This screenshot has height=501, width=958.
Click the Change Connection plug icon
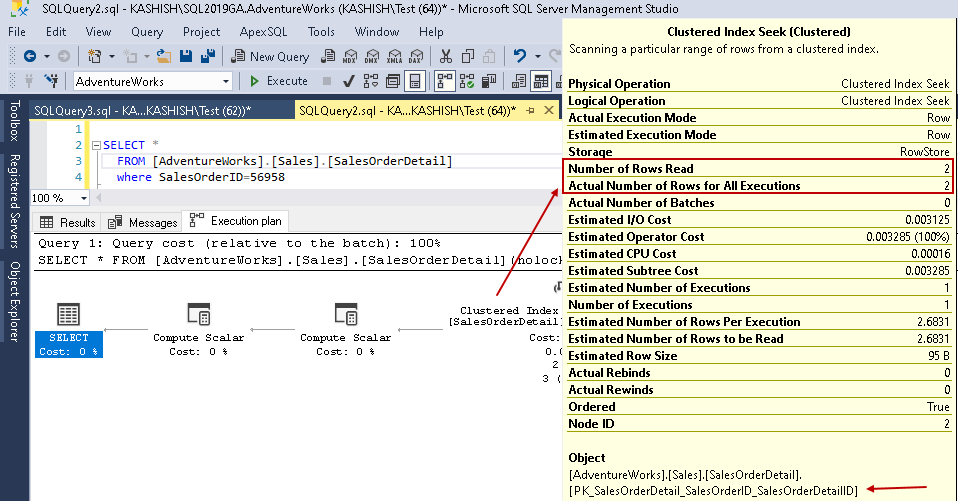(51, 81)
